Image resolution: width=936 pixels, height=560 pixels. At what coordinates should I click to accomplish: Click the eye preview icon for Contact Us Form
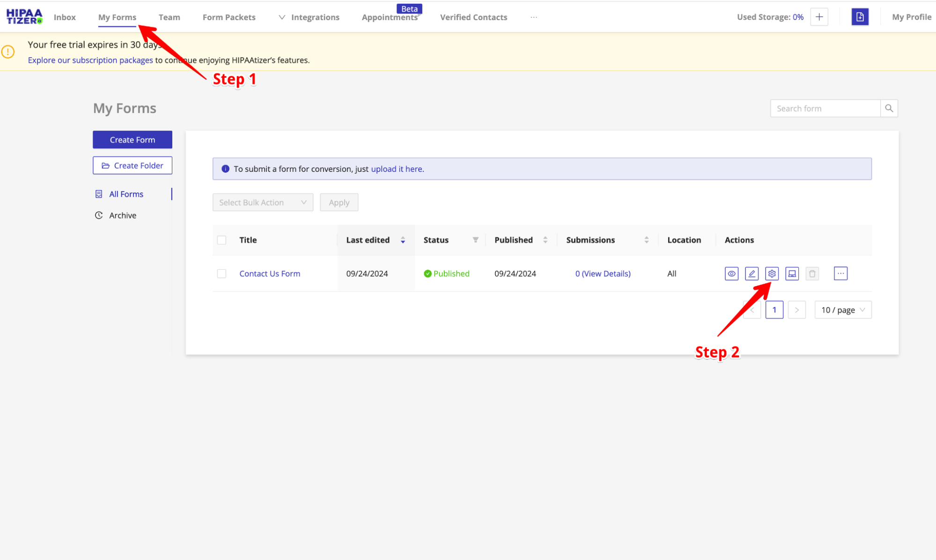click(x=731, y=273)
